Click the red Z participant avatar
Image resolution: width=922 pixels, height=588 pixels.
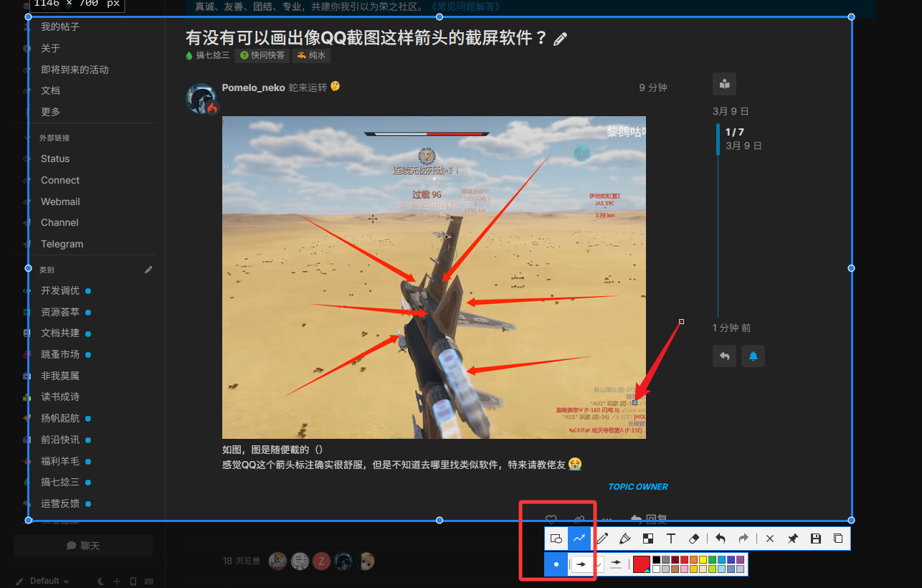(x=321, y=561)
